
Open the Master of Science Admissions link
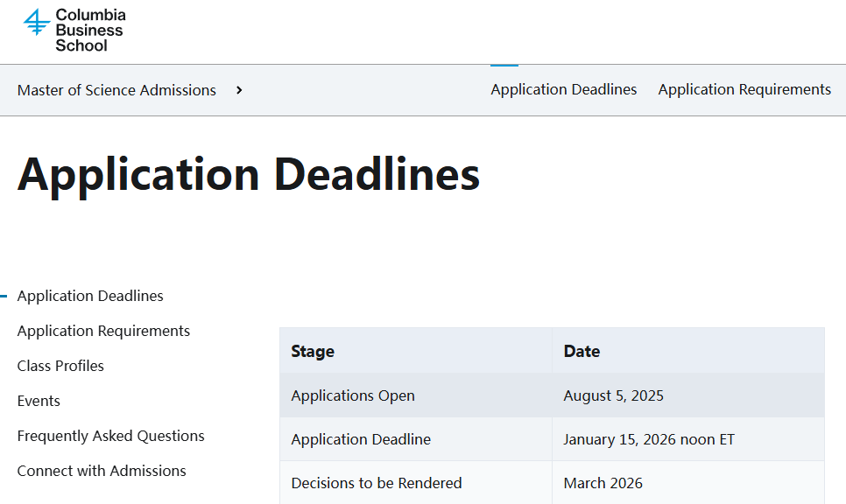(116, 90)
